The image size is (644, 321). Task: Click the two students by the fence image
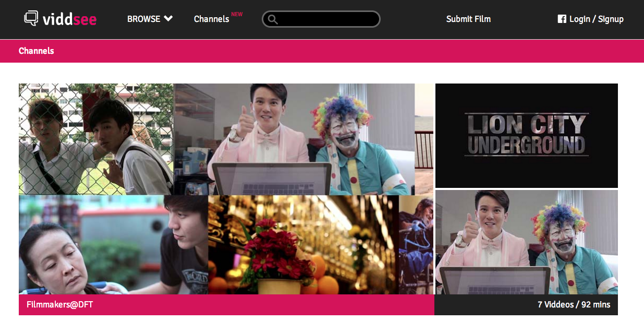point(95,138)
